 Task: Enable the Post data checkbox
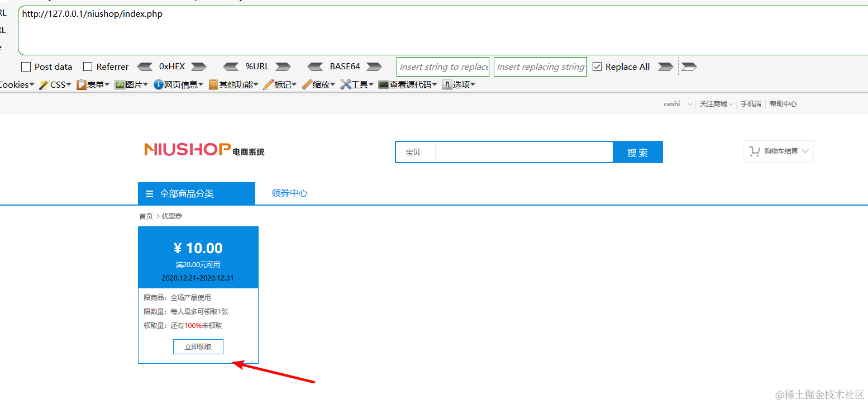tap(26, 66)
